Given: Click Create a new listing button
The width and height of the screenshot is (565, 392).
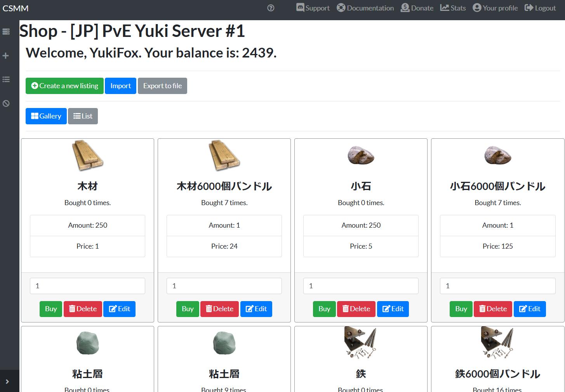Looking at the screenshot, I should point(64,86).
